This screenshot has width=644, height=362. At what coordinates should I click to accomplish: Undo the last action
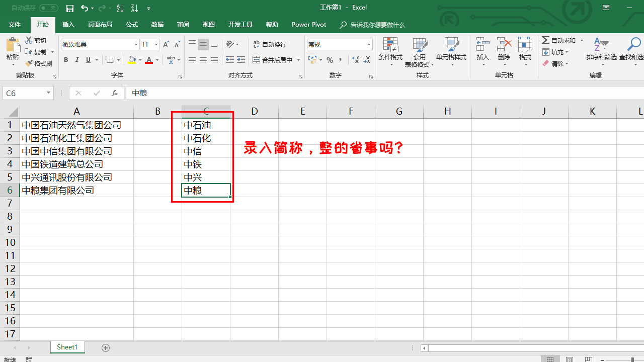[x=85, y=8]
